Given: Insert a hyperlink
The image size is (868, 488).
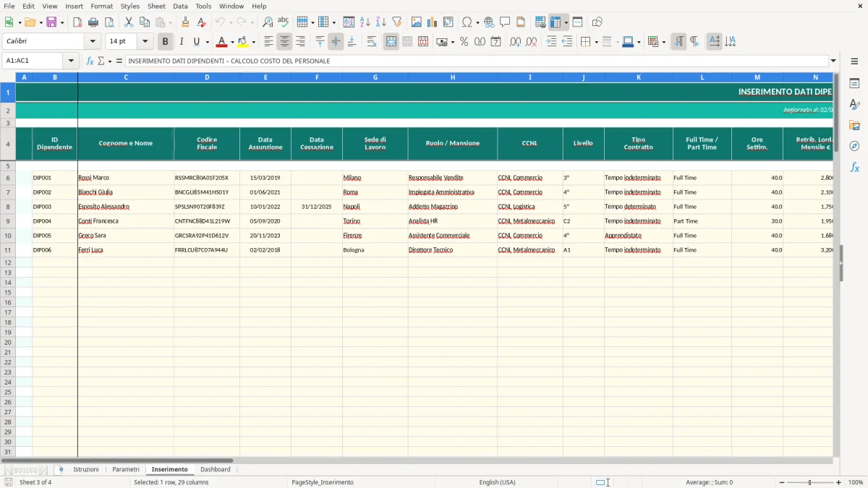Looking at the screenshot, I should (489, 22).
